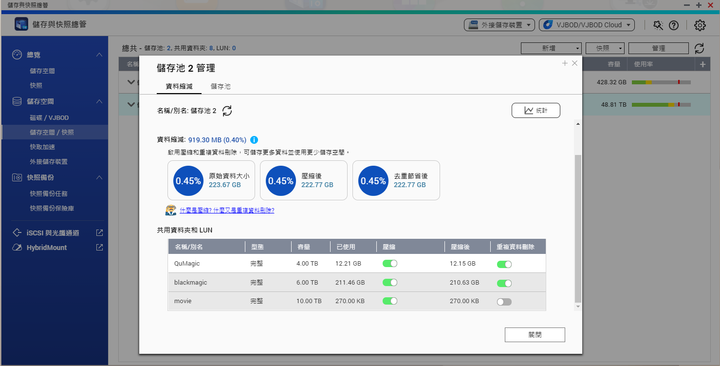Screen dimensions: 720x366
Task: Open Snapshot Vault sidebar item
Action: [x=51, y=208]
